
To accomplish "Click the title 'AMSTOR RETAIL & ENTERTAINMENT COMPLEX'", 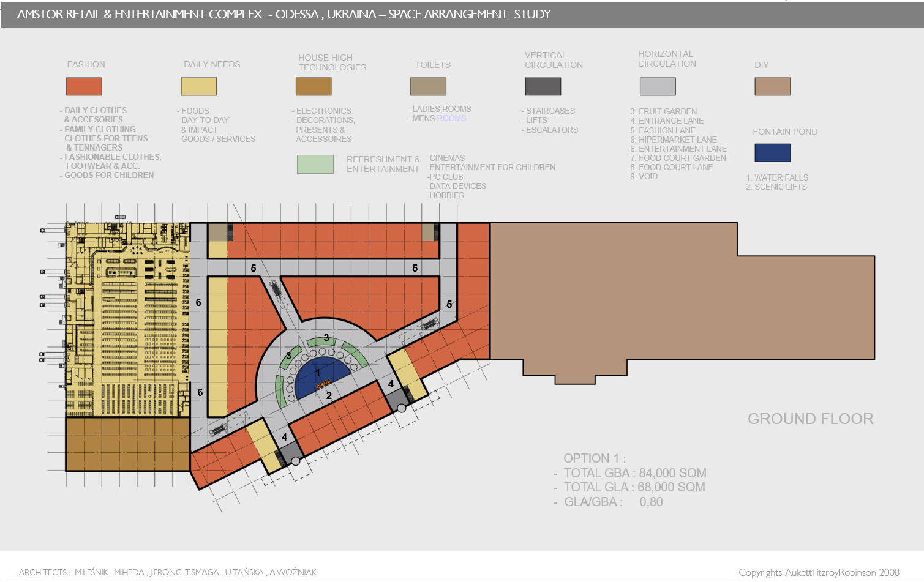I will click(x=140, y=14).
